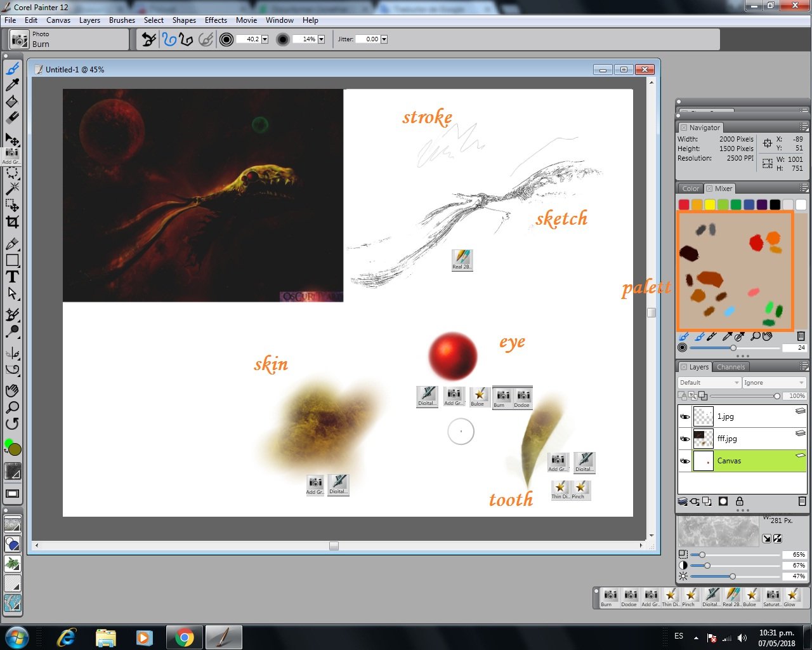Open the Navigator panel options menu
The height and width of the screenshot is (650, 812).
[804, 128]
